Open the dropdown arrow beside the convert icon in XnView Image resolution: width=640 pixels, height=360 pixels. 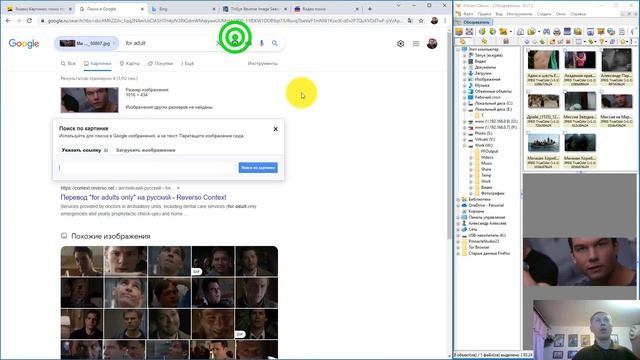tap(511, 32)
